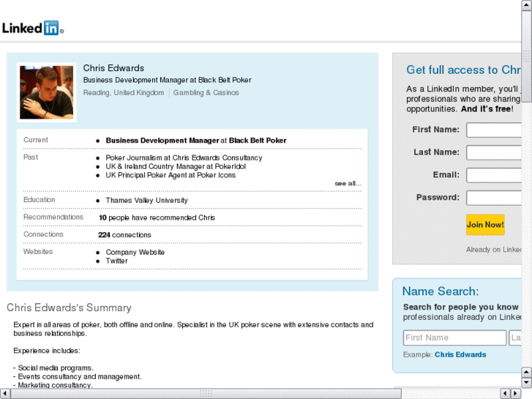Click the Education row label
Image resolution: width=532 pixels, height=399 pixels.
pos(39,200)
